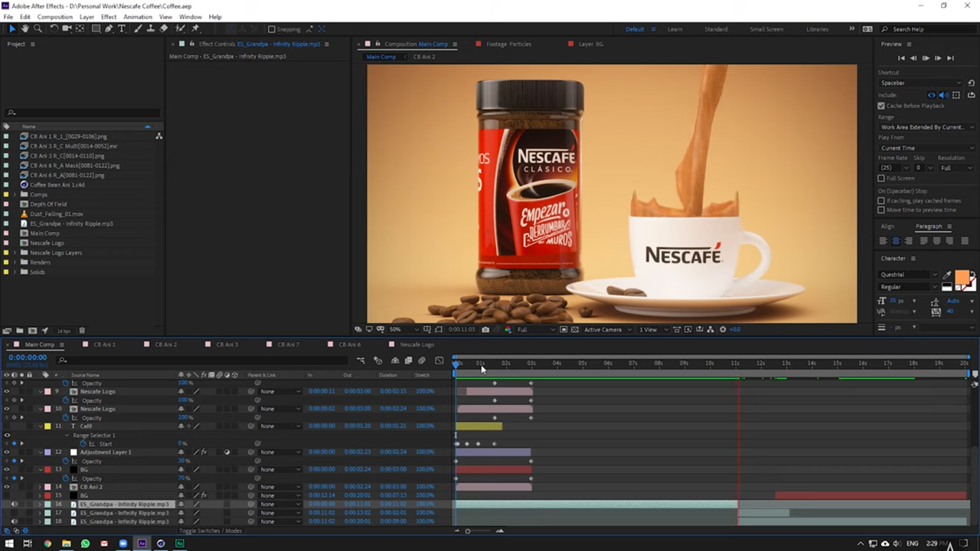Open preview Resolution Full dropdown
This screenshot has height=551, width=980.
(955, 168)
